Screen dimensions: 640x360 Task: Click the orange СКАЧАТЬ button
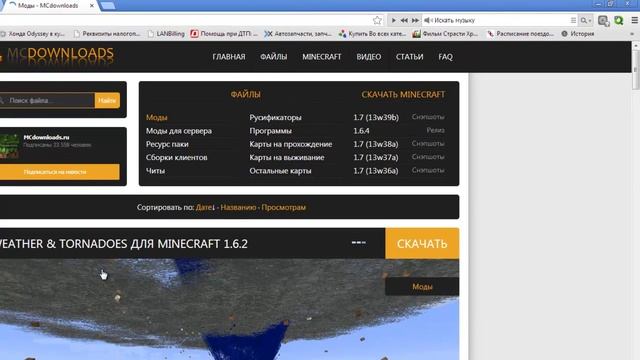pyautogui.click(x=422, y=244)
